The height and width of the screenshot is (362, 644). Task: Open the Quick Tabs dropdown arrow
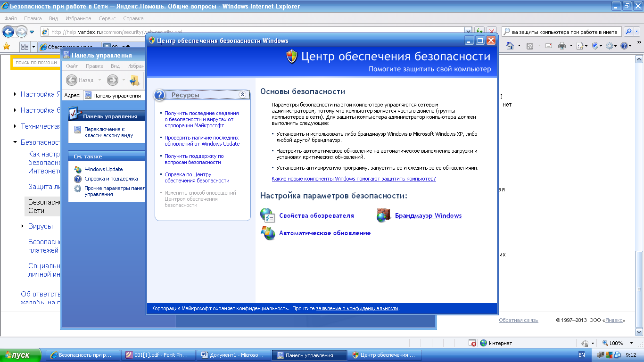click(x=33, y=46)
